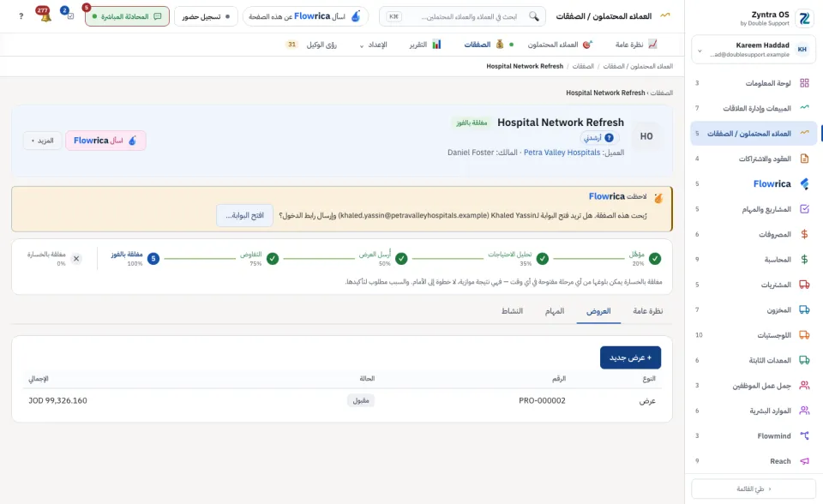Open proposal PRO-000002 row
Image resolution: width=823 pixels, height=504 pixels.
point(342,400)
